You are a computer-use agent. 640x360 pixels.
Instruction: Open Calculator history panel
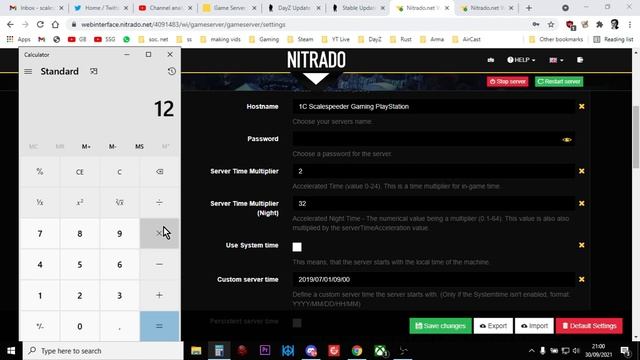tap(171, 71)
